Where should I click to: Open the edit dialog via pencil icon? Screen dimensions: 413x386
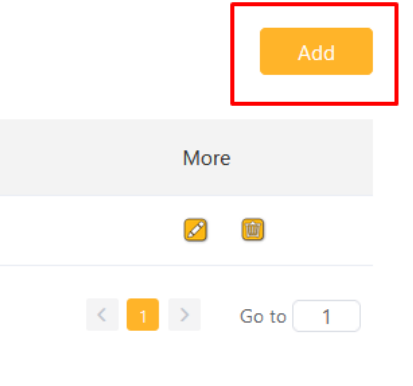coord(195,230)
